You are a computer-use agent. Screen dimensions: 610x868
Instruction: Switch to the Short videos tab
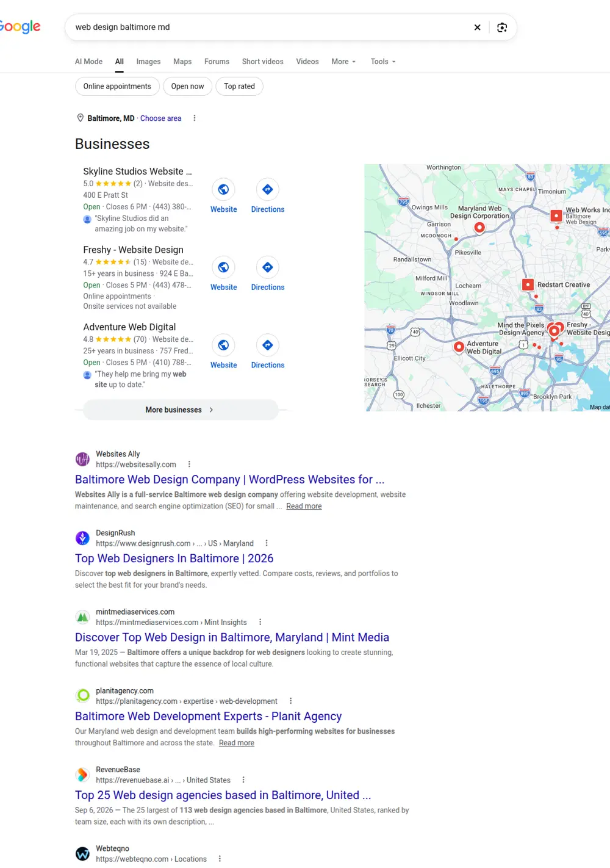(262, 62)
